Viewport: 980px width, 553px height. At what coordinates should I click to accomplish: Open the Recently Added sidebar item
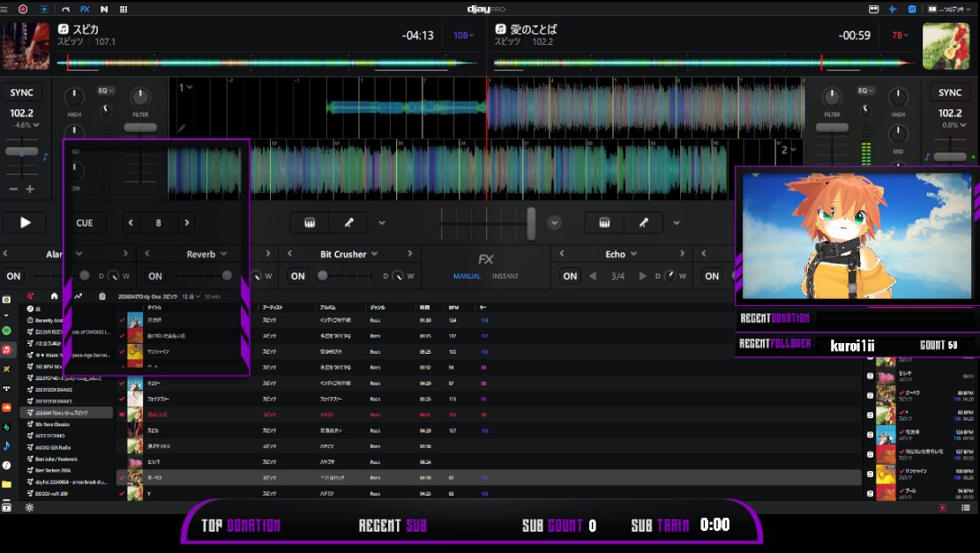[45, 320]
